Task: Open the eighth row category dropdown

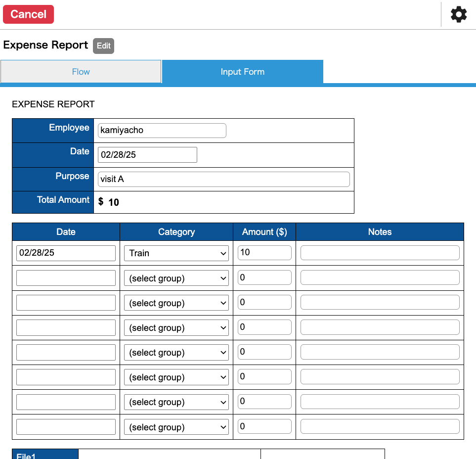Action: 176,427
